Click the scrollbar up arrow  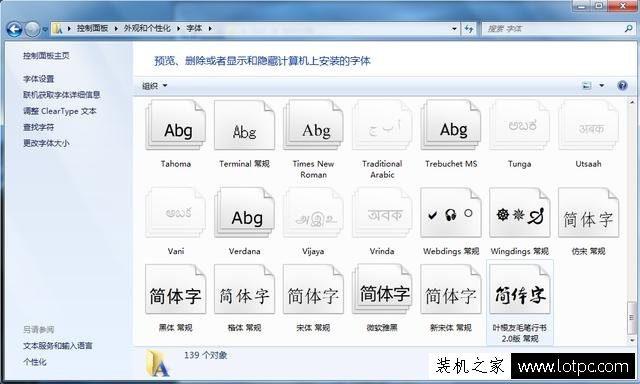632,102
